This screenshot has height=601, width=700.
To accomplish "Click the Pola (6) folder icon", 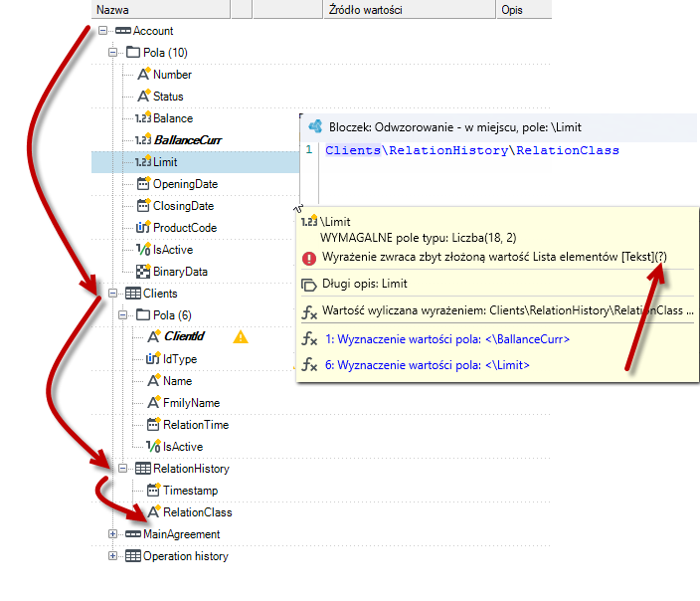I will pyautogui.click(x=143, y=315).
